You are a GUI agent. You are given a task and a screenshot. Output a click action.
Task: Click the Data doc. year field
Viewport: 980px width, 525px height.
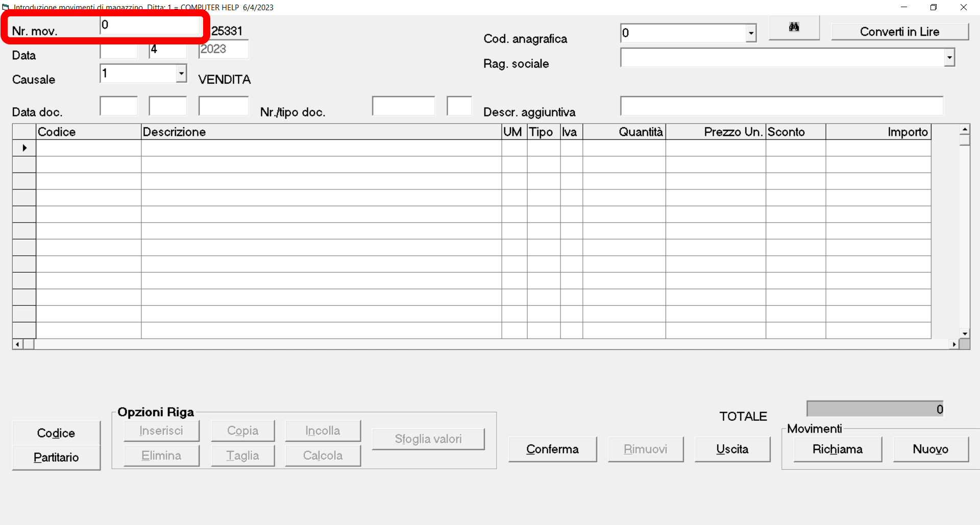click(x=224, y=106)
